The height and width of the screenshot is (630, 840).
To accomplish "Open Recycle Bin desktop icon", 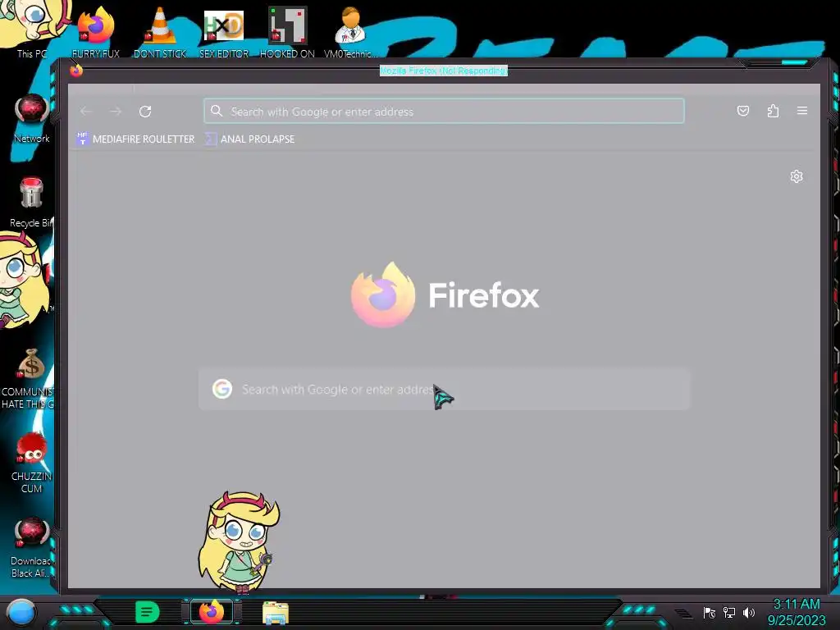I will tap(32, 203).
